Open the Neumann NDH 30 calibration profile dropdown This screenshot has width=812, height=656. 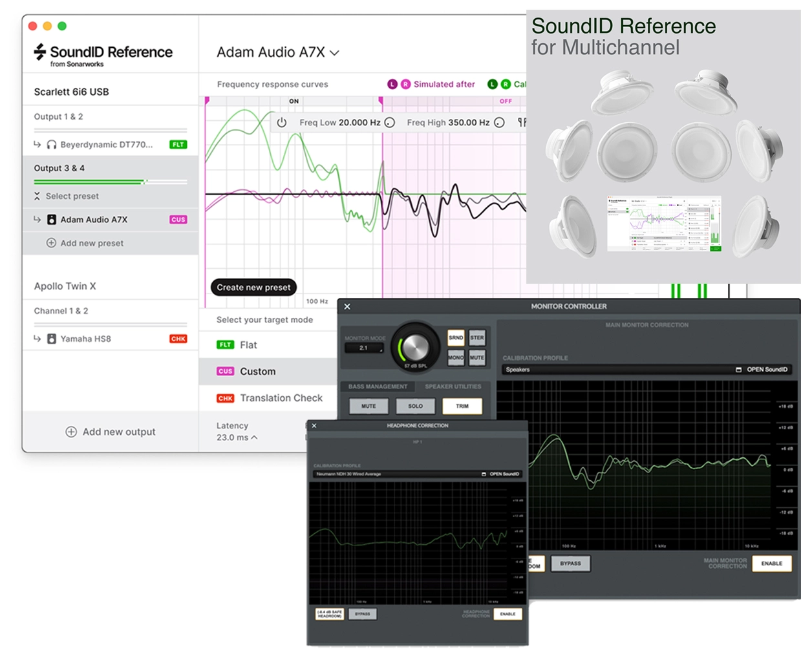[396, 474]
